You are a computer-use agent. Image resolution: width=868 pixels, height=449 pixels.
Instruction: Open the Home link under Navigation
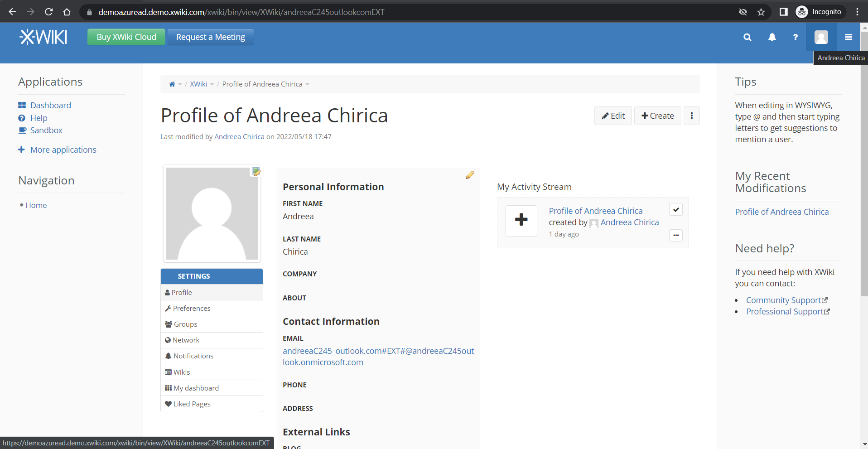pos(36,205)
